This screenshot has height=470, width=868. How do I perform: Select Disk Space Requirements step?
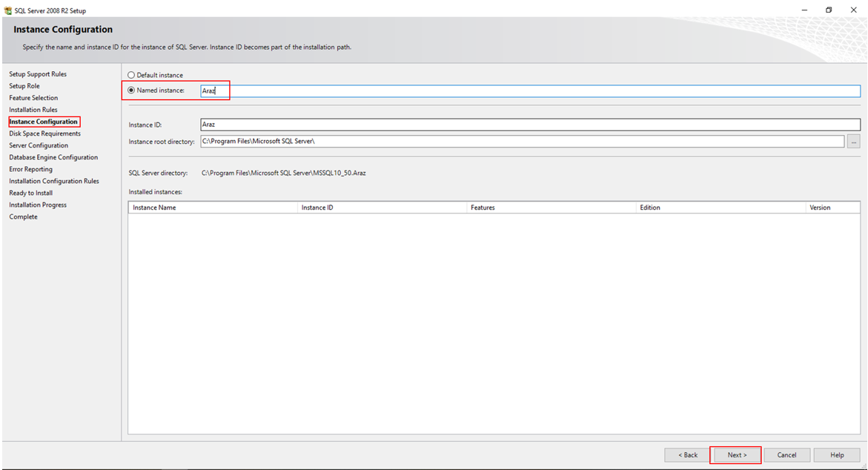pos(44,133)
